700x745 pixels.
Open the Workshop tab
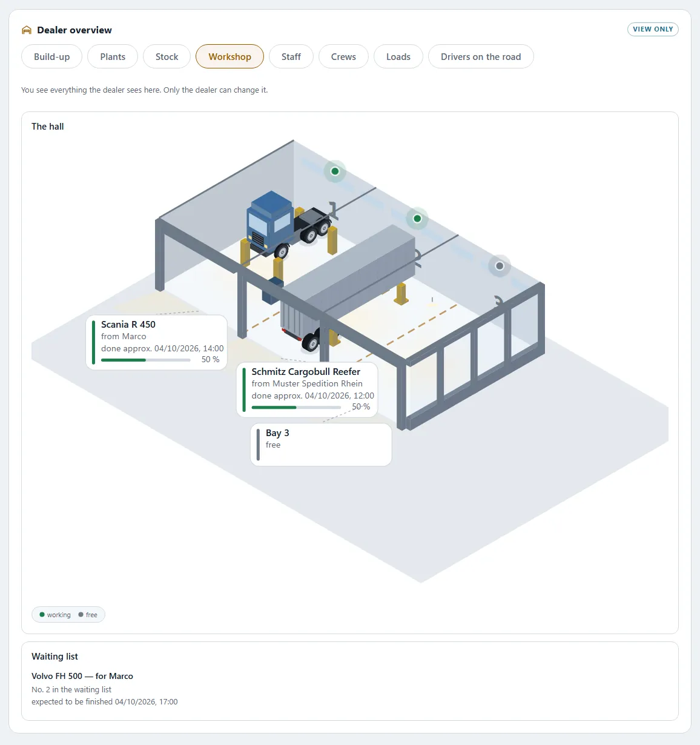pos(229,56)
